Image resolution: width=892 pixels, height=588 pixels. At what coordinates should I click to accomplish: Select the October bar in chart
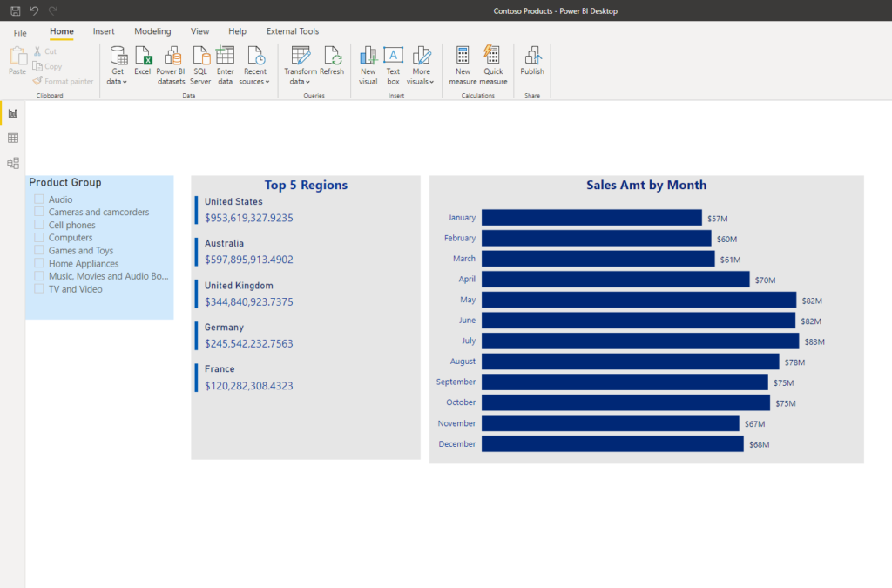(625, 402)
